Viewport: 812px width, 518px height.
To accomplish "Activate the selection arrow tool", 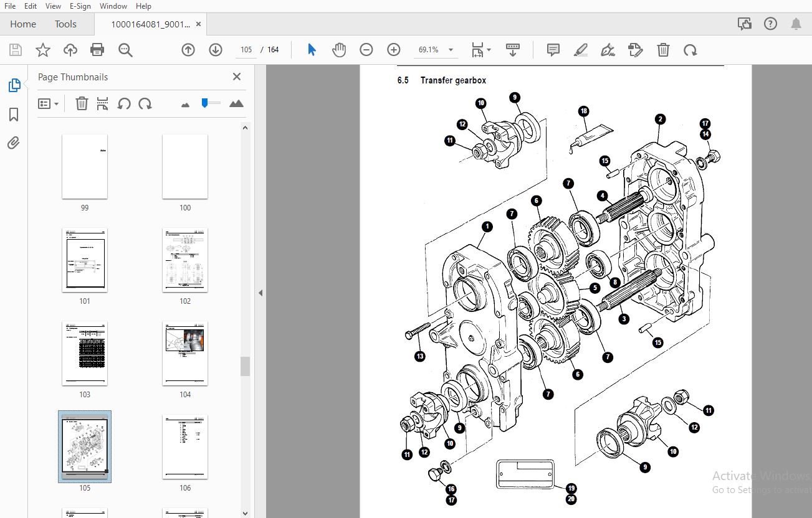I will [312, 50].
